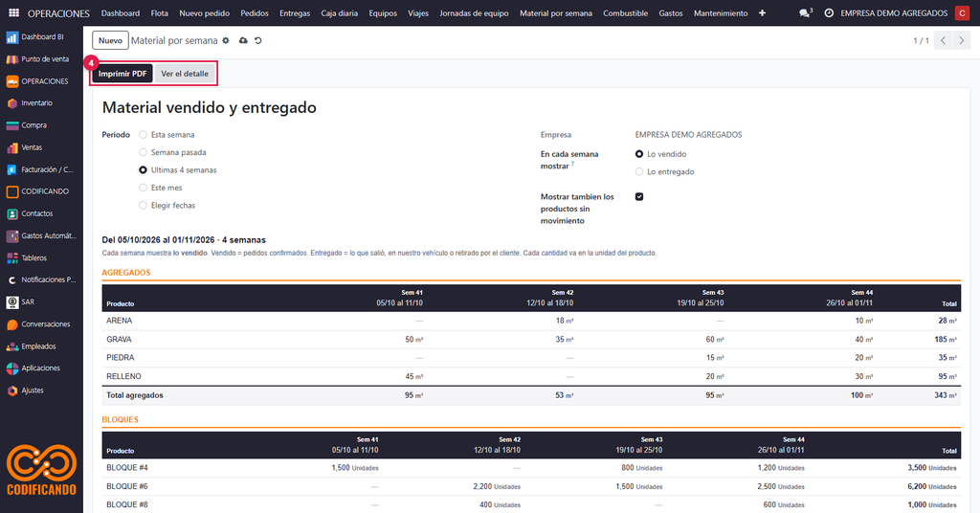Go to the previous record arrow
The width and height of the screenshot is (980, 513).
[x=943, y=40]
